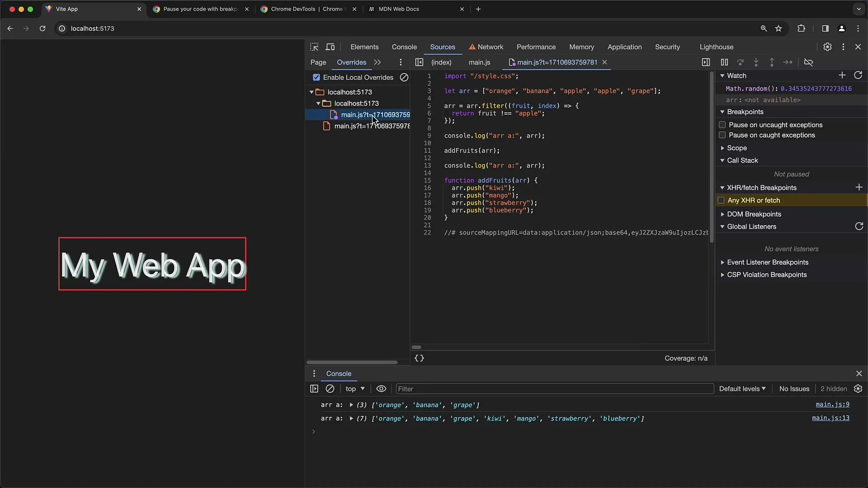The width and height of the screenshot is (868, 488).
Task: Toggle the navigator sidebar icon
Action: tap(419, 62)
